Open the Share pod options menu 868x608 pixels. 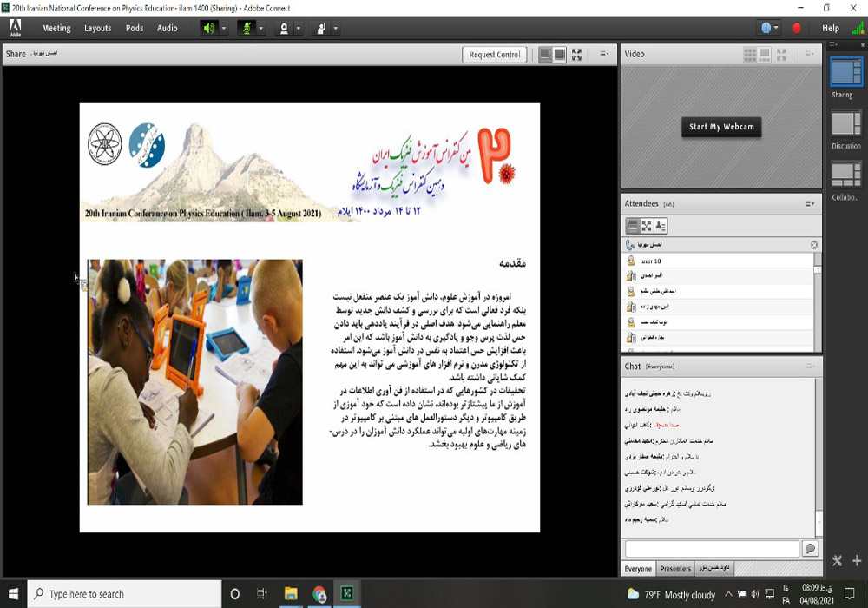coord(604,54)
